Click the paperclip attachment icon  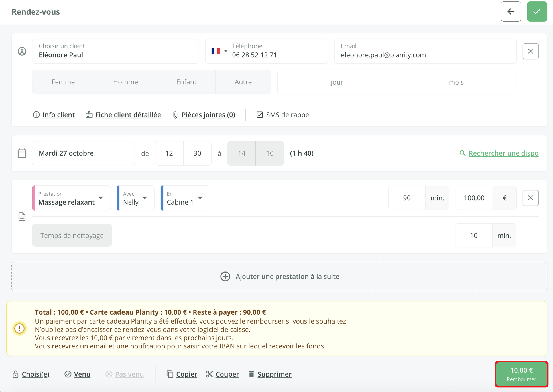(175, 115)
